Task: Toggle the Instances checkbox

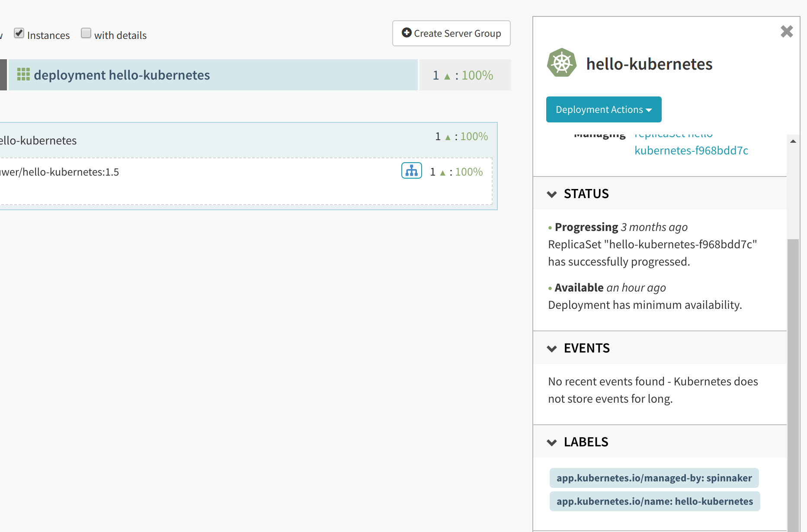Action: pos(19,33)
